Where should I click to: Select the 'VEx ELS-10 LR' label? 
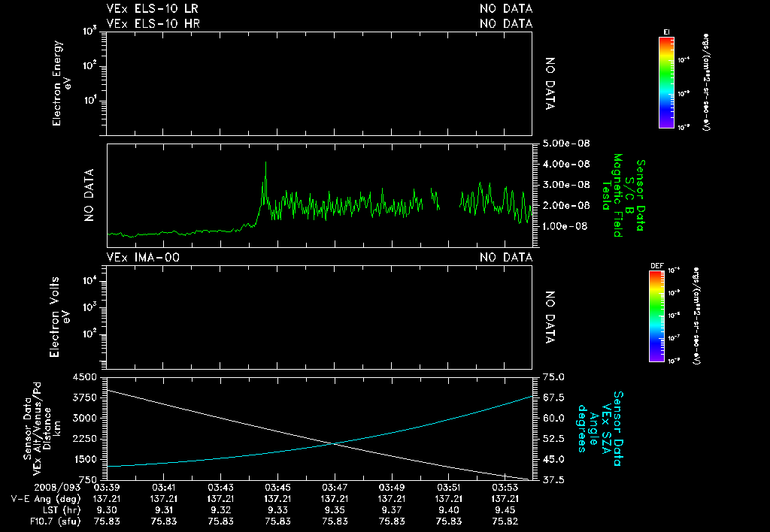(x=152, y=8)
